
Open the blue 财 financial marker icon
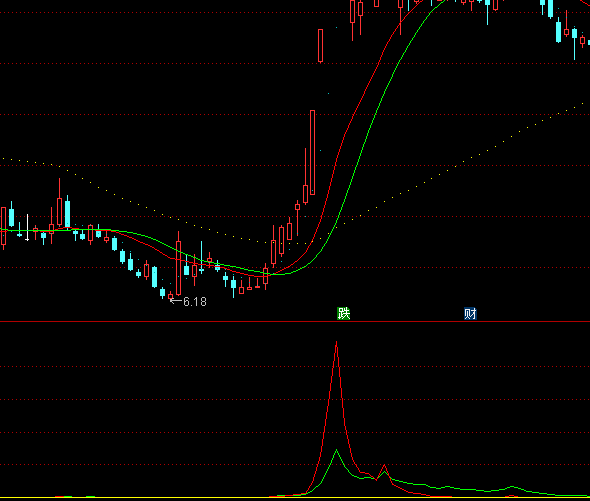pyautogui.click(x=470, y=314)
